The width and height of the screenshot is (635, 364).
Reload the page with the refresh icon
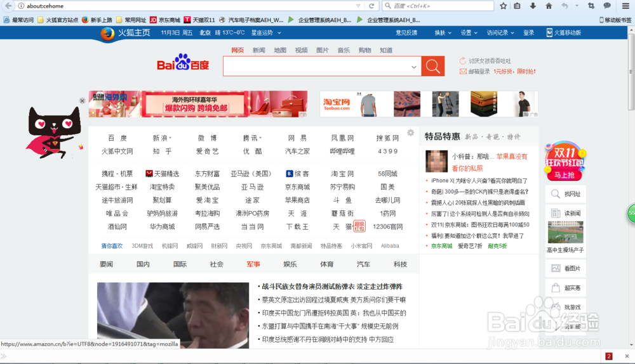(371, 6)
